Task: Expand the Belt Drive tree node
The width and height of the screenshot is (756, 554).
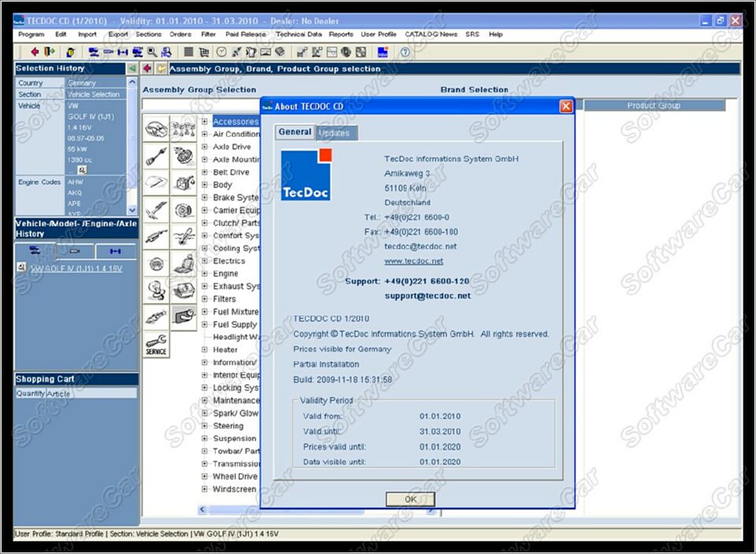Action: (x=205, y=172)
